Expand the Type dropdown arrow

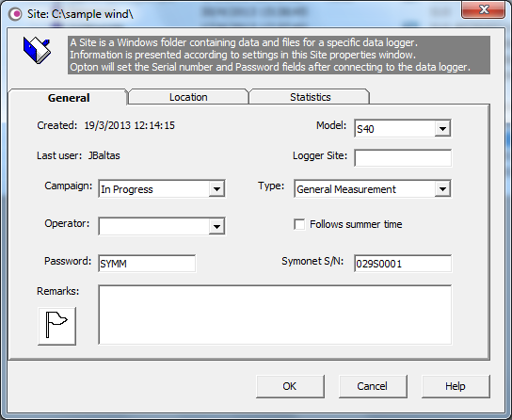442,188
